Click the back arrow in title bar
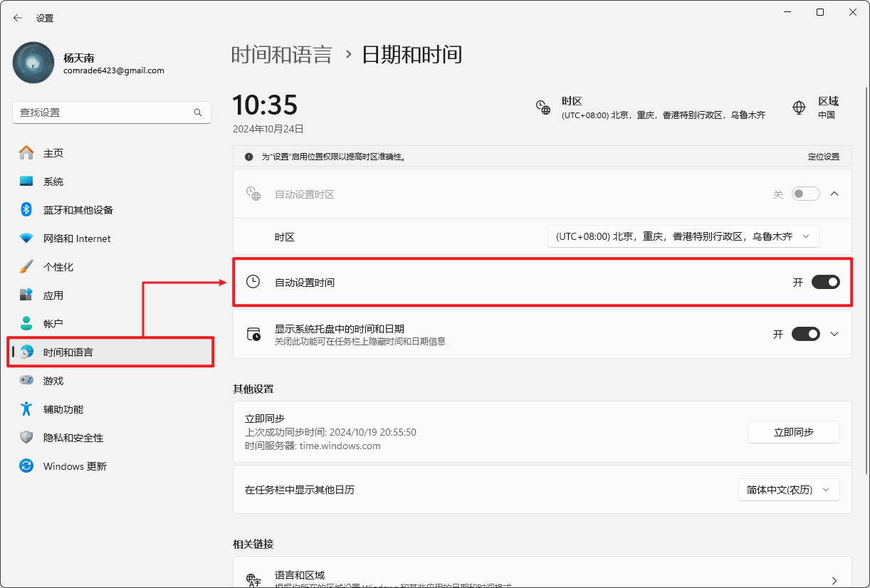Image resolution: width=870 pixels, height=588 pixels. point(18,18)
